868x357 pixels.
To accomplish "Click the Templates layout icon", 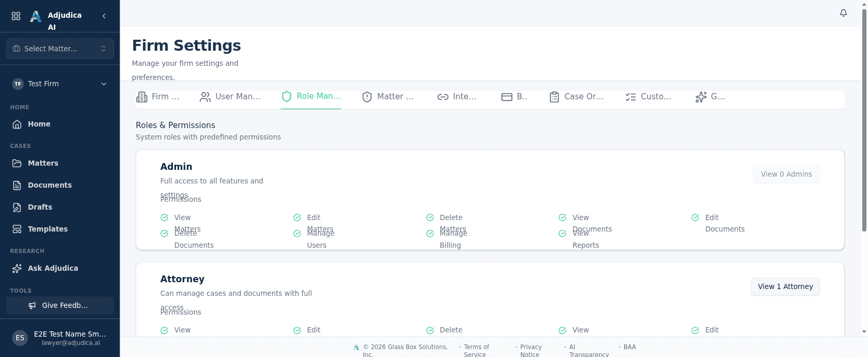I will [x=17, y=229].
